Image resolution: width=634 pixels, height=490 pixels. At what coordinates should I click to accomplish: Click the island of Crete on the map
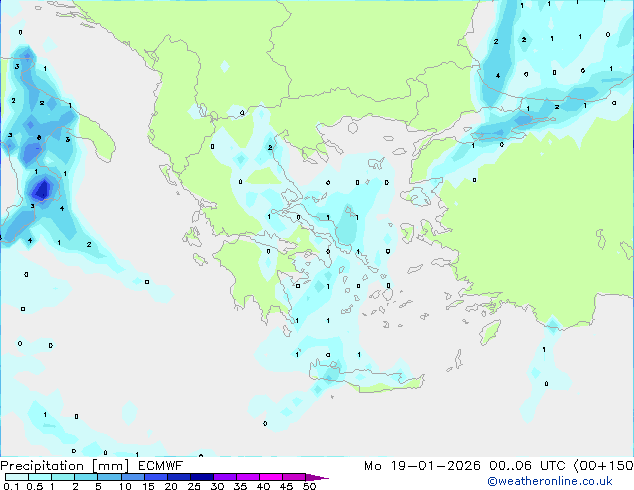tap(366, 378)
